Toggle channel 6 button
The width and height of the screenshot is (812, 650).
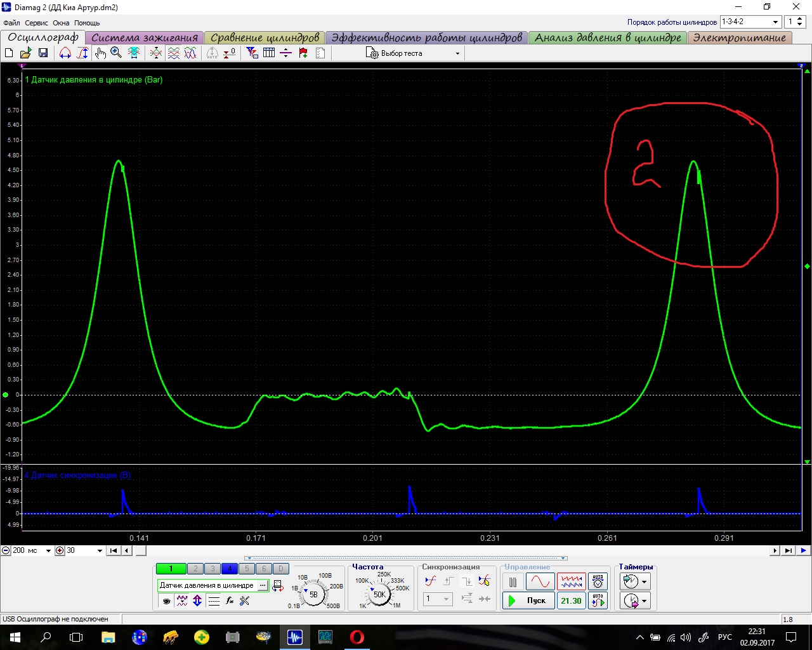tap(264, 569)
